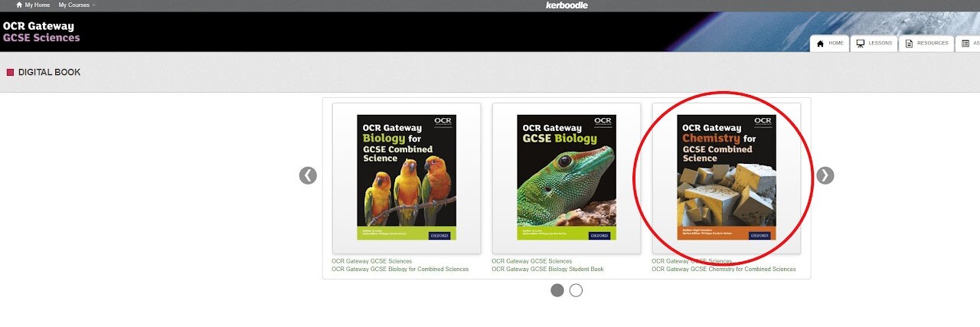
Task: Click the house icon on the HOME tab
Action: pyautogui.click(x=821, y=43)
